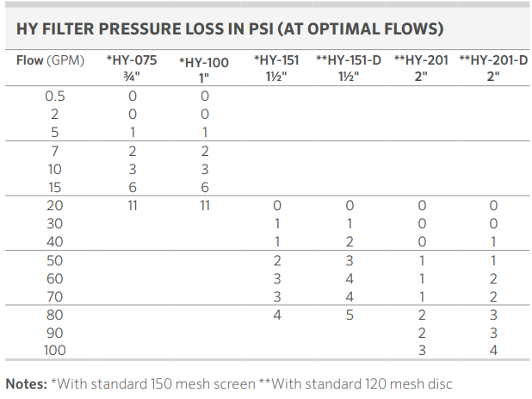
Task: Select the 100 GPM flow row label
Action: (x=55, y=351)
